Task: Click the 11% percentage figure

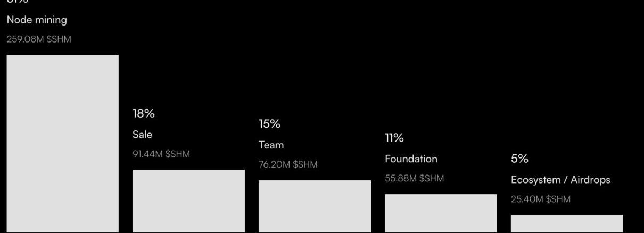Action: pyautogui.click(x=394, y=138)
